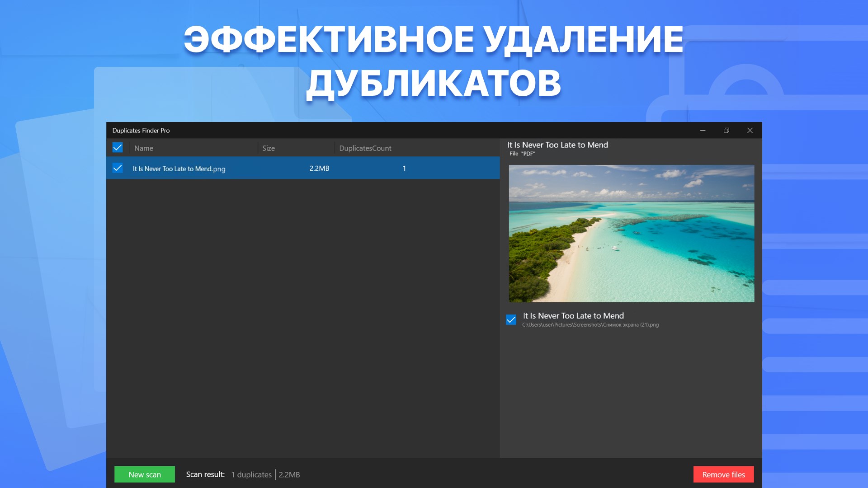868x488 pixels.
Task: Sort by the Name column header
Action: [144, 148]
